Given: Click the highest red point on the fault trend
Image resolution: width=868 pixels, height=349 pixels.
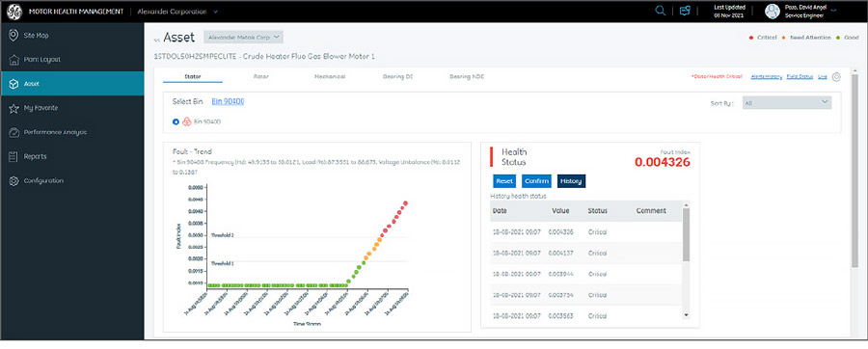Looking at the screenshot, I should coord(406,203).
